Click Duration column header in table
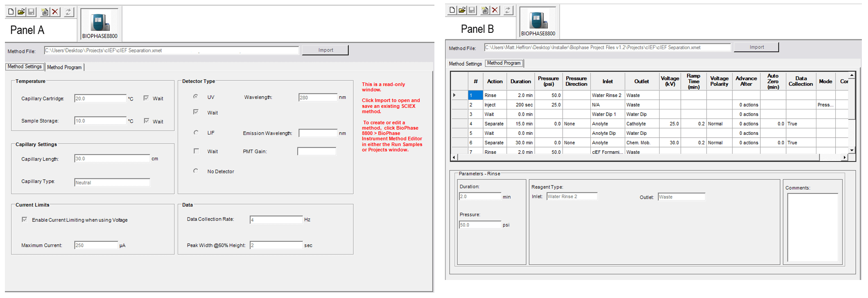868x298 pixels. click(520, 81)
